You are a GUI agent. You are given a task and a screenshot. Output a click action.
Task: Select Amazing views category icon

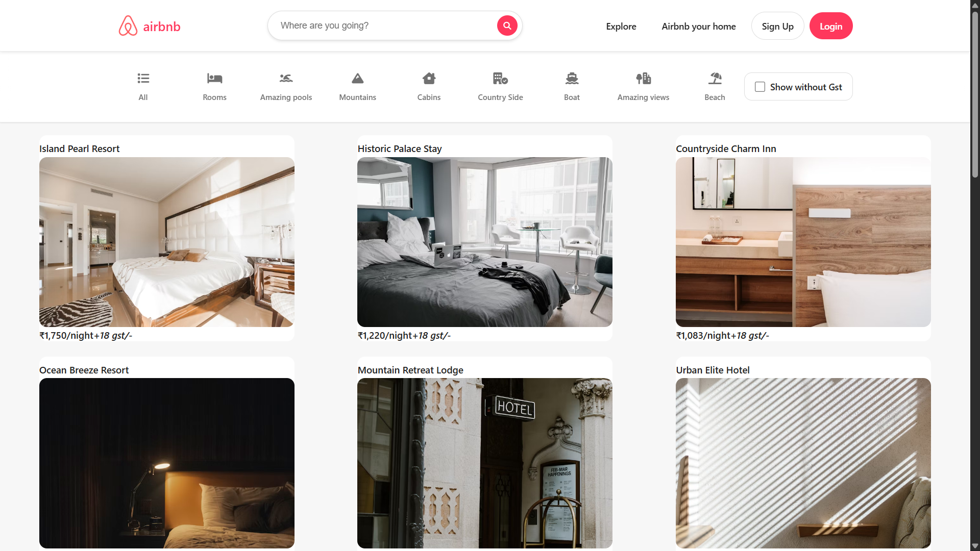(643, 79)
